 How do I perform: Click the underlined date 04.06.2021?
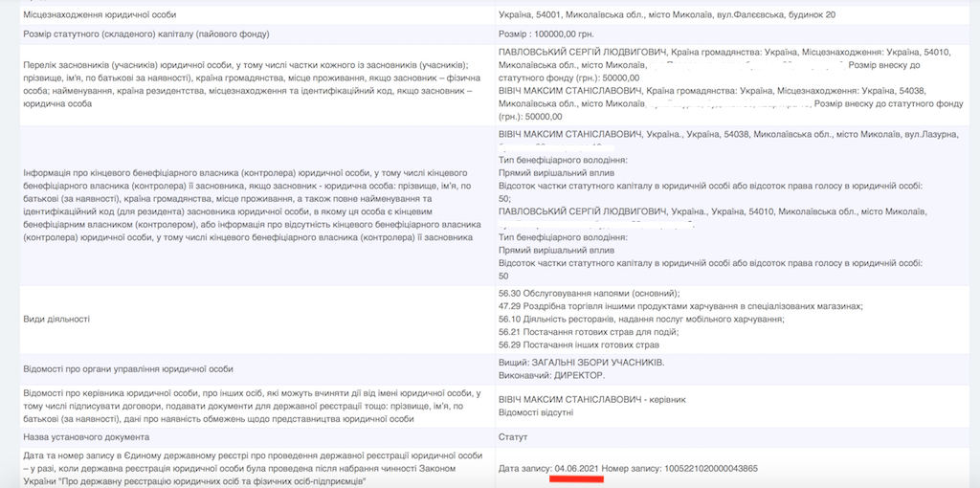coord(577,468)
